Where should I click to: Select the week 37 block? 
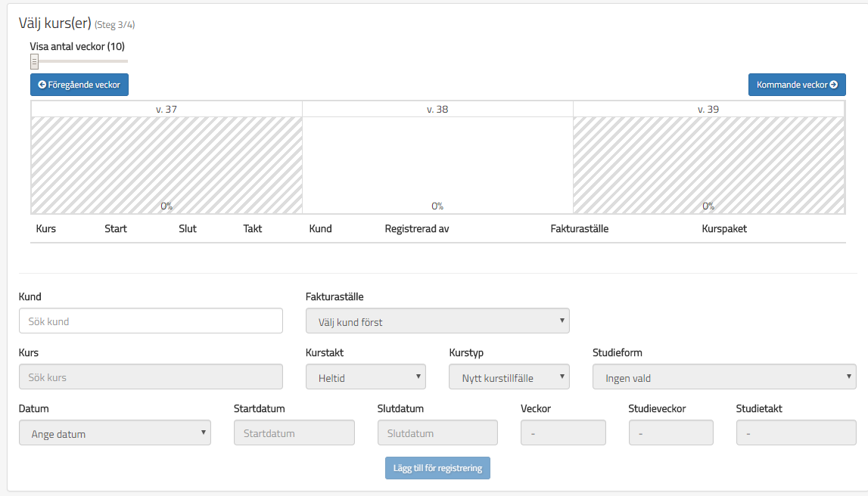pyautogui.click(x=166, y=165)
